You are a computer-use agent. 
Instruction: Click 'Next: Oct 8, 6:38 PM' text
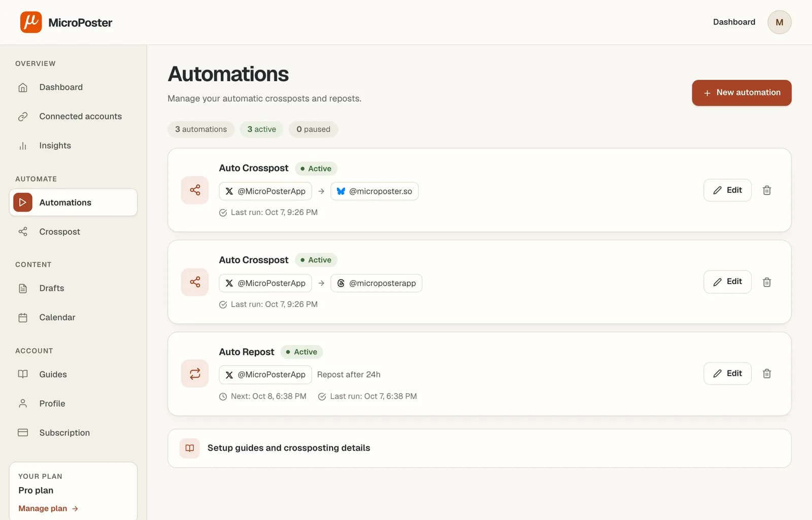point(268,396)
